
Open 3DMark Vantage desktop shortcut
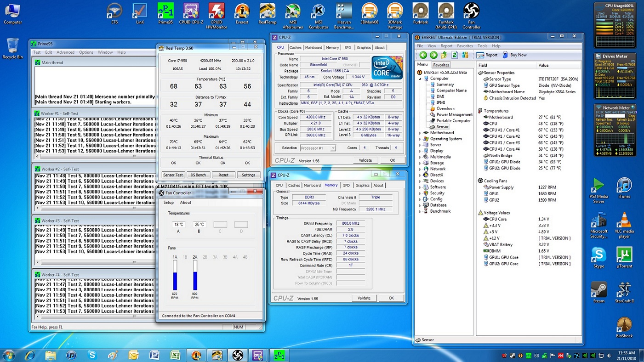click(395, 16)
